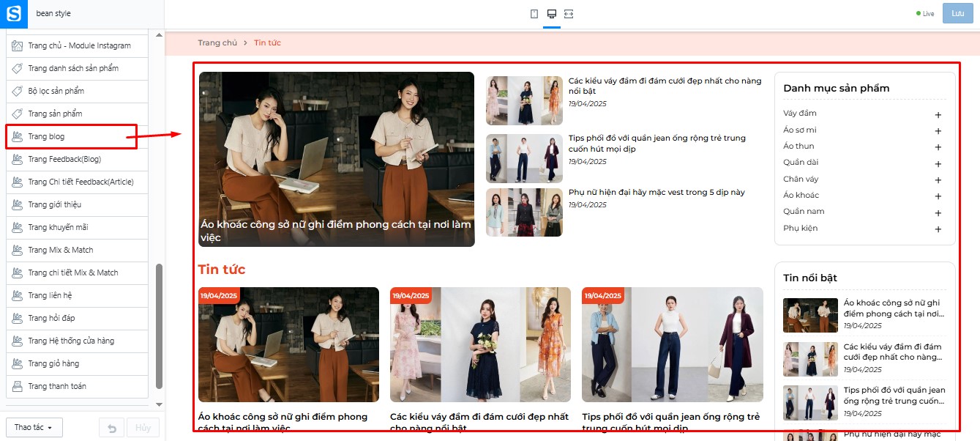Click the Lưu save button

tap(957, 13)
